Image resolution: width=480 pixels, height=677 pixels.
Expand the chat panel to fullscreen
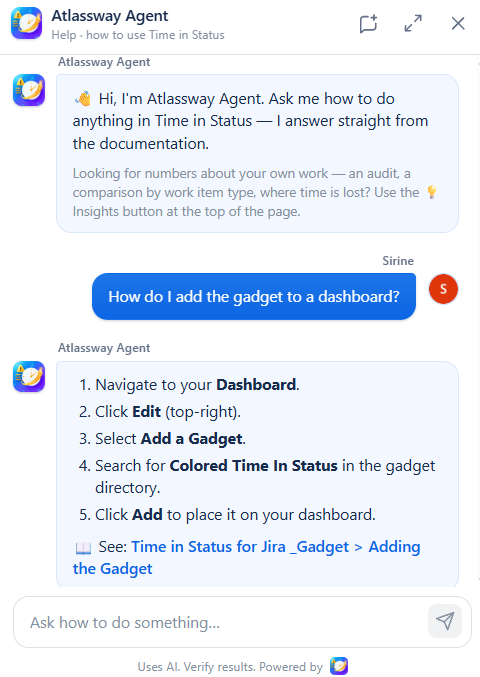[x=413, y=23]
